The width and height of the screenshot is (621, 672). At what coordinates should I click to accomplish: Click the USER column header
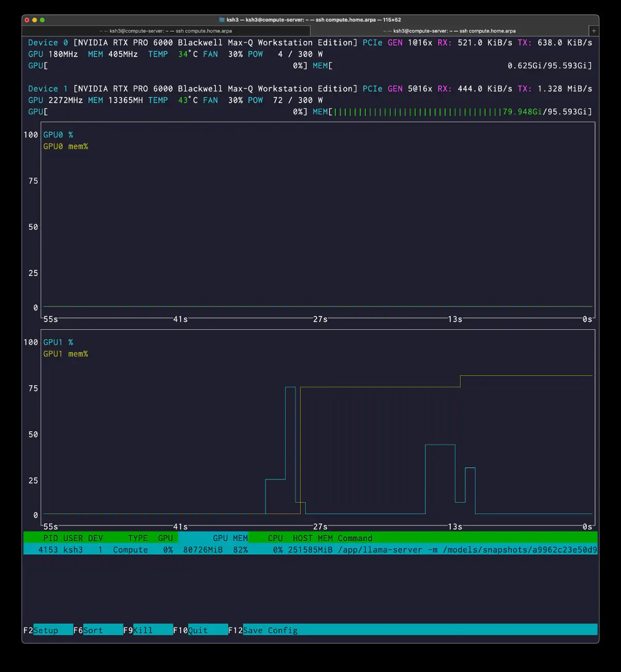coord(73,538)
